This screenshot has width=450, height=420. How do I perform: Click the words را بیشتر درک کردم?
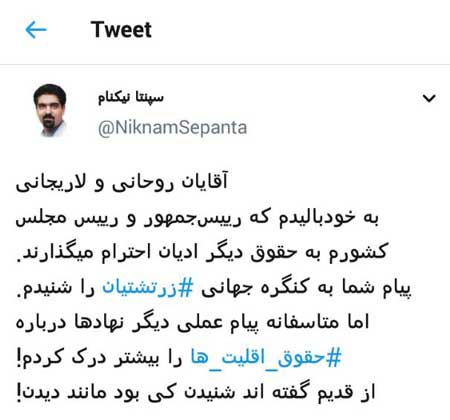[99, 358]
